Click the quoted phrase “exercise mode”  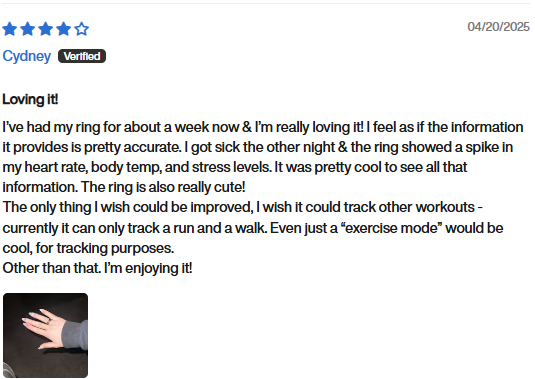pos(391,228)
